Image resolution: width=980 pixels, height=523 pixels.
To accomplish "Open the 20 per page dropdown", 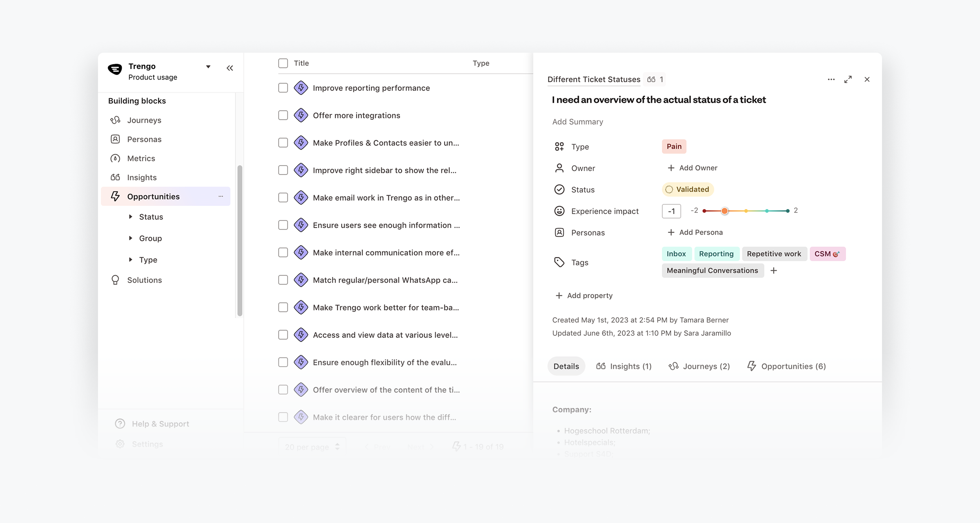I will [x=312, y=447].
